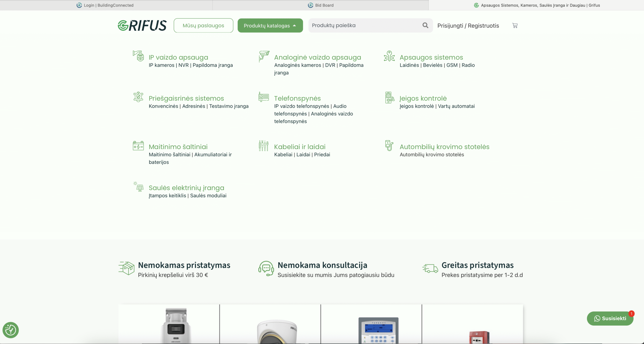Image resolution: width=644 pixels, height=344 pixels.
Task: Click the search magnifier icon
Action: point(425,25)
